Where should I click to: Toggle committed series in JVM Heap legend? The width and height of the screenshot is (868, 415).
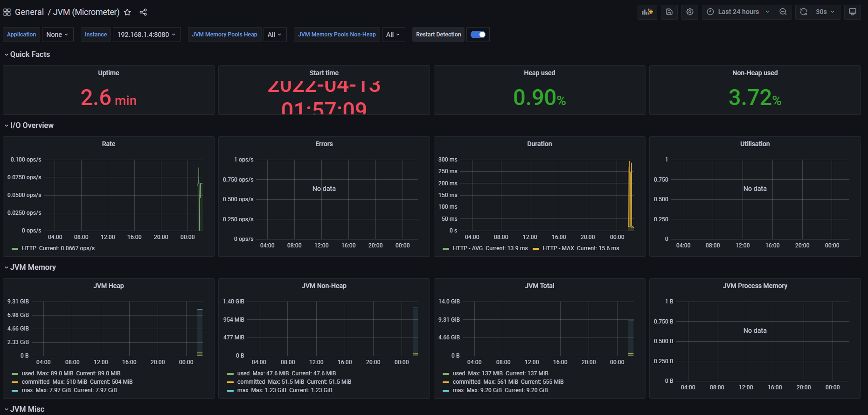click(x=35, y=382)
